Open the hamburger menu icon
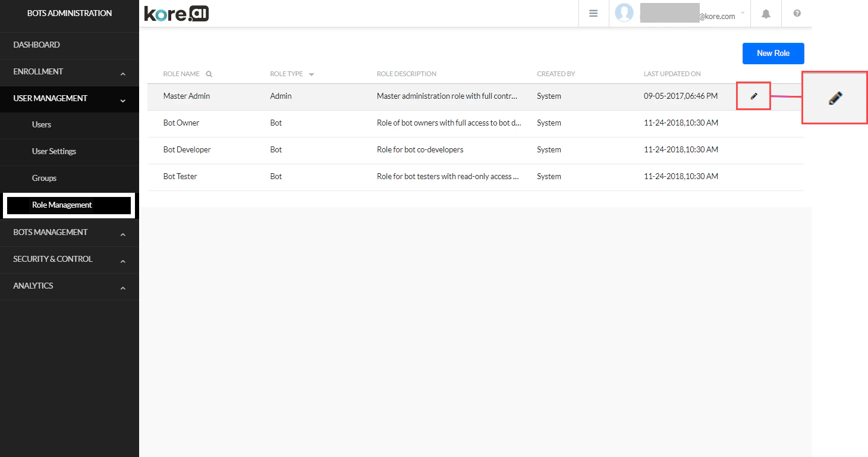 point(593,13)
